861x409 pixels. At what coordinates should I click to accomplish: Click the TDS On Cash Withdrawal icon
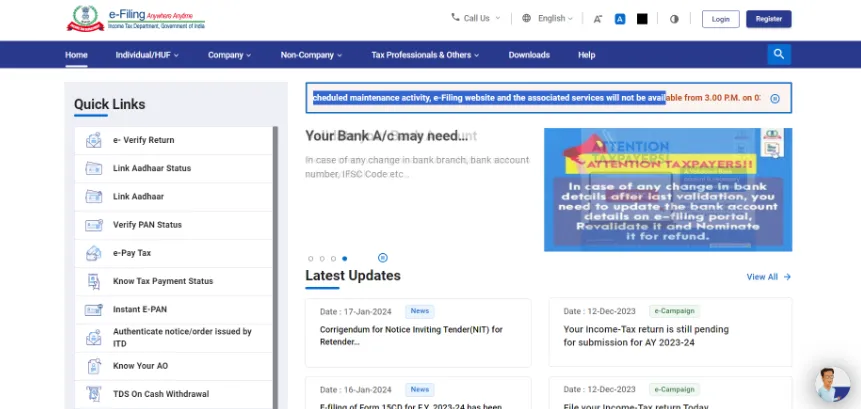pyautogui.click(x=94, y=394)
